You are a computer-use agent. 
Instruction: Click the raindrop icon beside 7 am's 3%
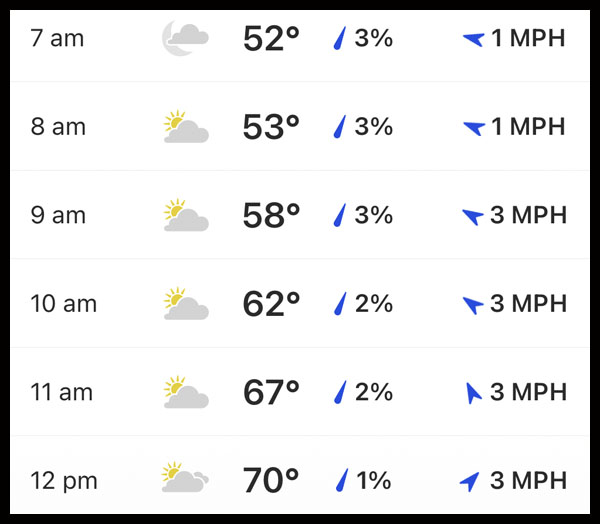[340, 39]
